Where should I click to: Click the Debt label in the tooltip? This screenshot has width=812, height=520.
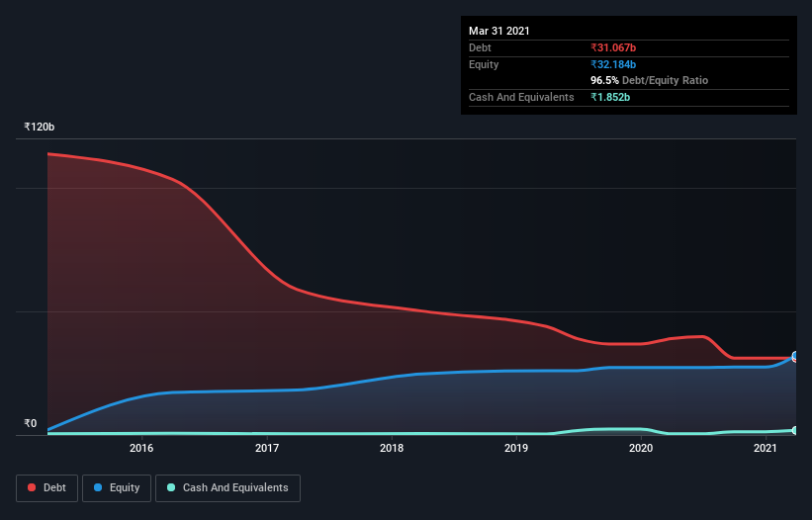[480, 47]
